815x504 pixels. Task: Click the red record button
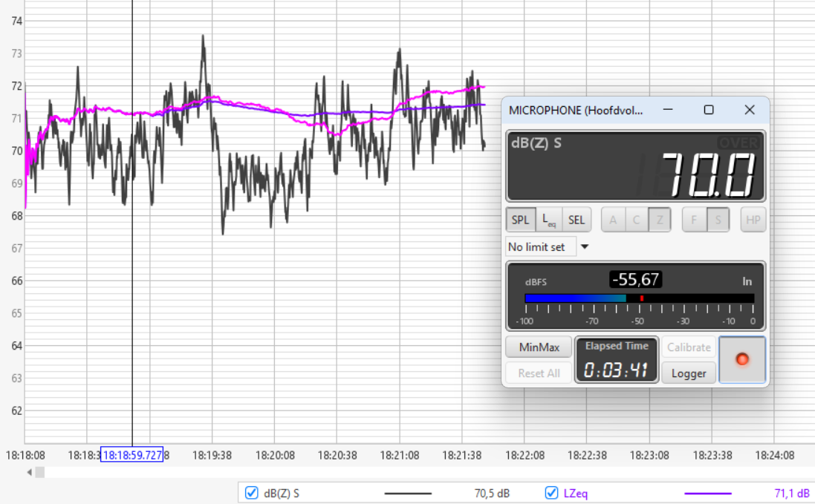741,360
